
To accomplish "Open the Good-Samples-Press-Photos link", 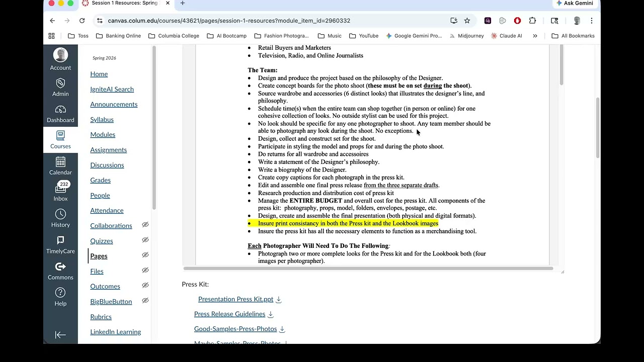I will (x=235, y=329).
